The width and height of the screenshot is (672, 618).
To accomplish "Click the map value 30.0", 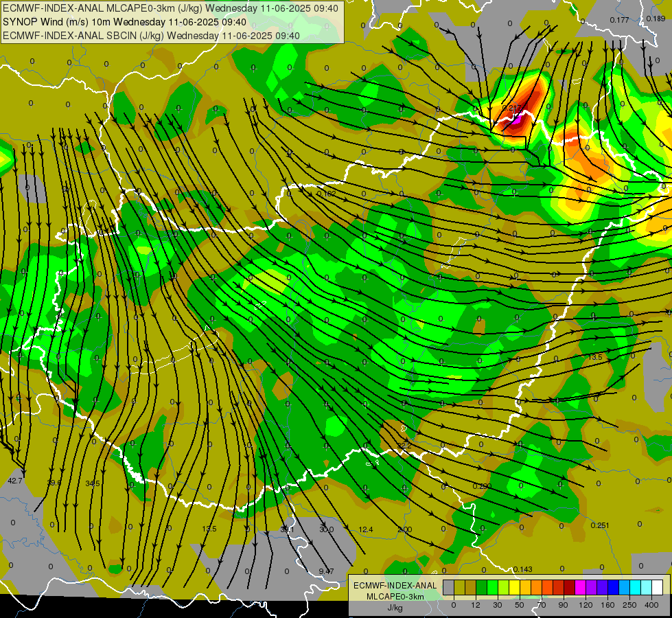I will pyautogui.click(x=327, y=529).
